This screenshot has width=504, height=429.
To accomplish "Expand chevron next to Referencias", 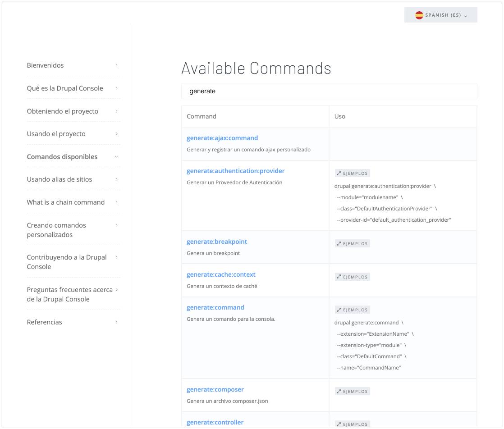I will pos(116,322).
